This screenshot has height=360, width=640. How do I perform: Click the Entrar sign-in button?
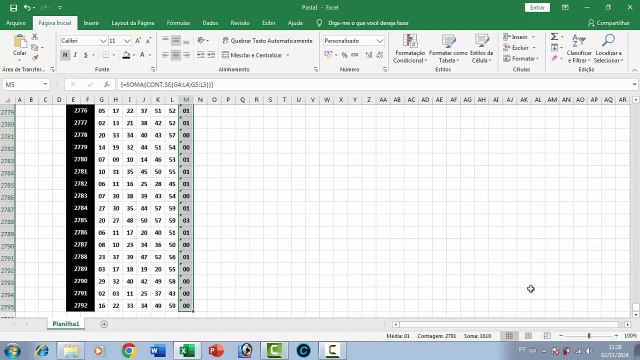click(537, 8)
